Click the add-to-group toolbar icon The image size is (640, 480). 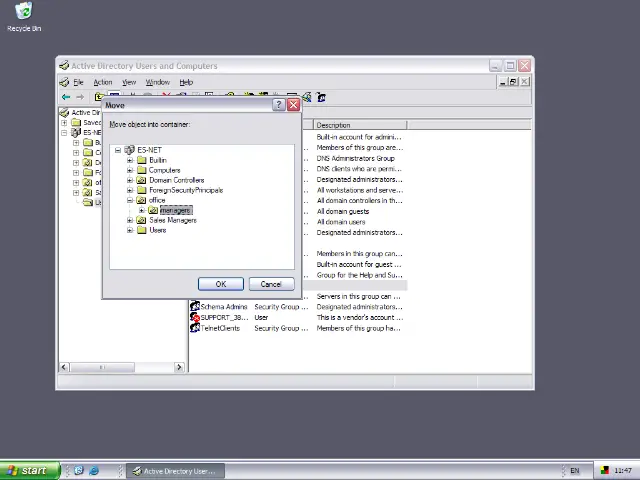point(321,97)
